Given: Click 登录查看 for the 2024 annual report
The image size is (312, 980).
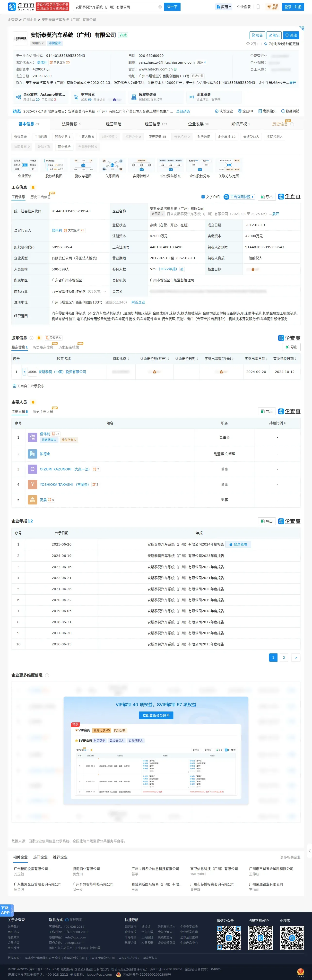Looking at the screenshot, I should click(238, 545).
